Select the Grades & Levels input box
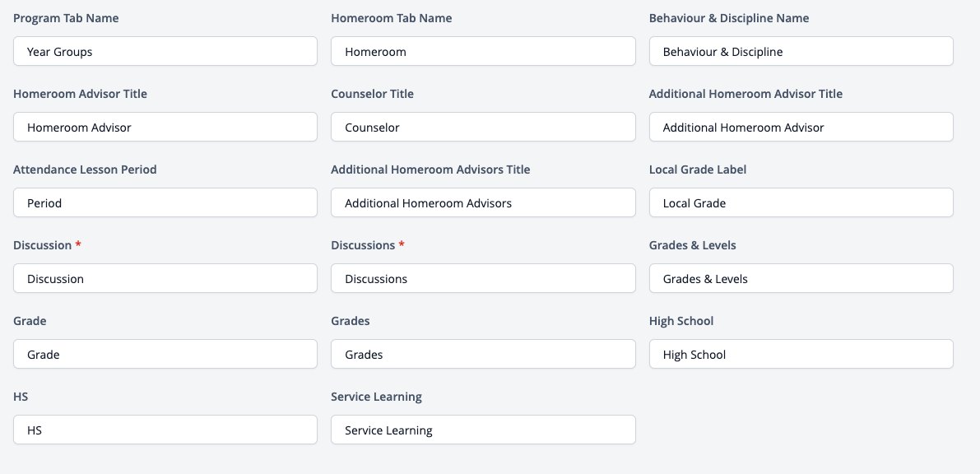The height and width of the screenshot is (474, 980). point(801,278)
